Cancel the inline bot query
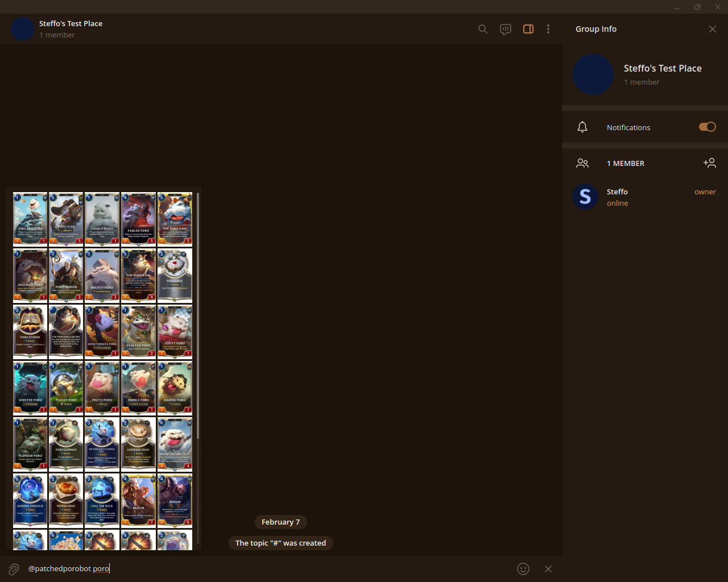This screenshot has height=582, width=728. click(548, 569)
